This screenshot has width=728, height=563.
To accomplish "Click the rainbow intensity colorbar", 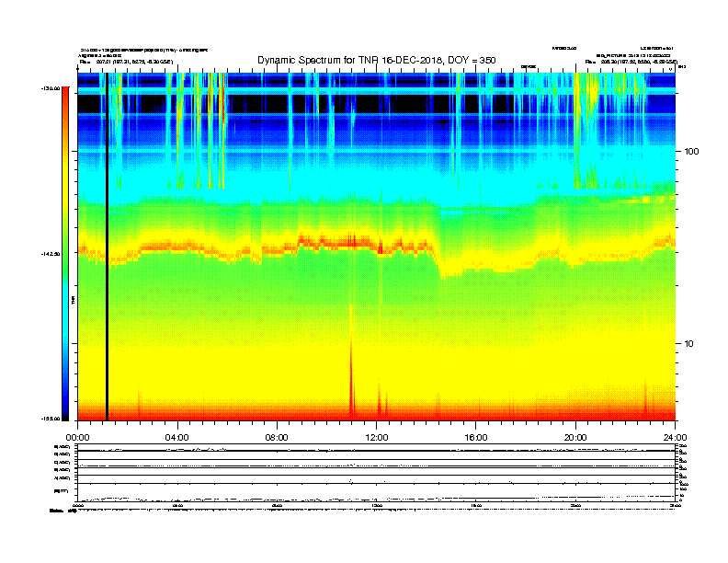I will pos(65,254).
